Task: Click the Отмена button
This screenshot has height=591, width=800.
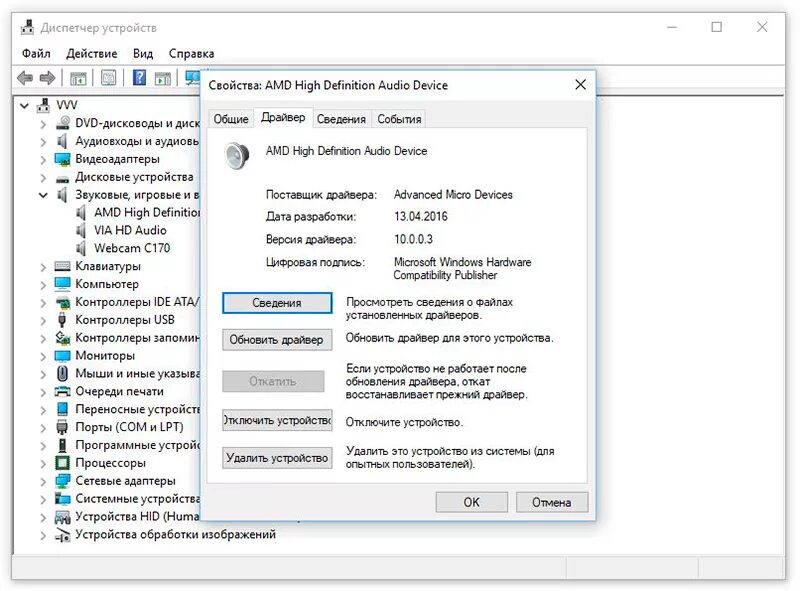Action: point(552,502)
